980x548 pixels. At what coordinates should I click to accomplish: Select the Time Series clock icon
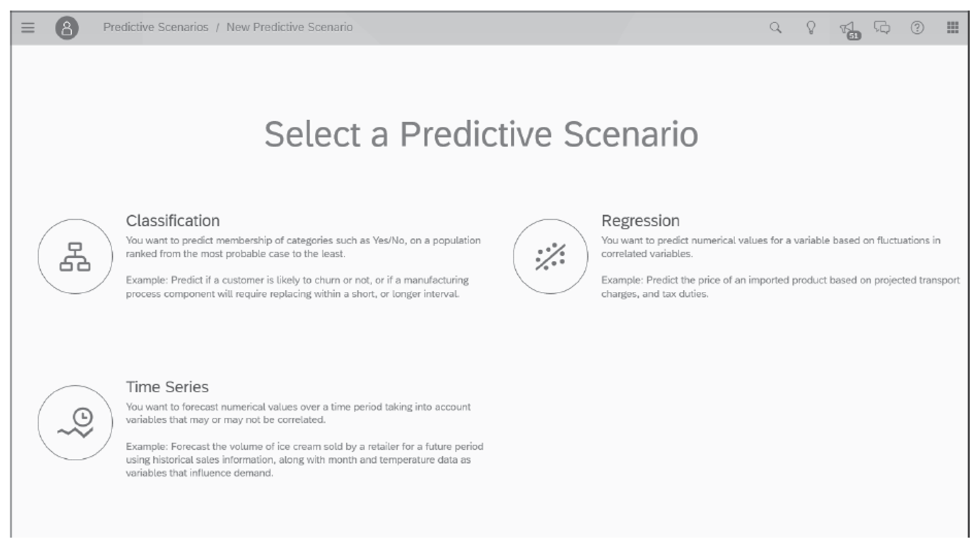tap(75, 423)
